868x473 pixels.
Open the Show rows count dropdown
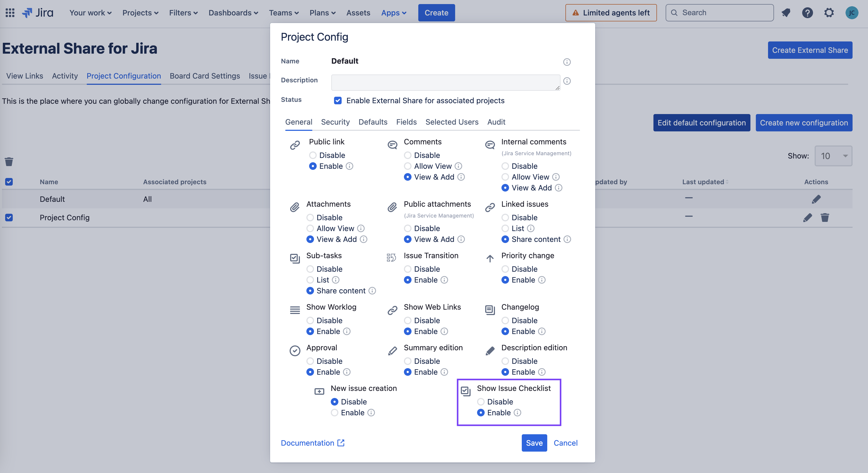[833, 156]
